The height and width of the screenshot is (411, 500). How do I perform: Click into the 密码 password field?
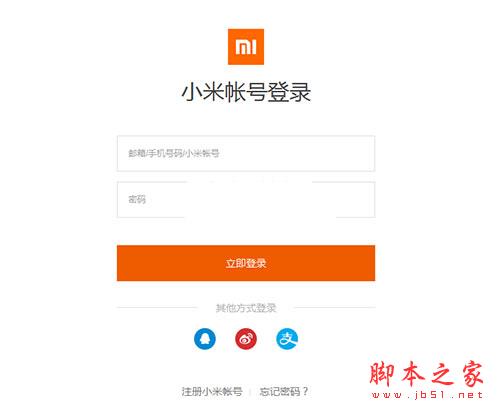coord(246,200)
